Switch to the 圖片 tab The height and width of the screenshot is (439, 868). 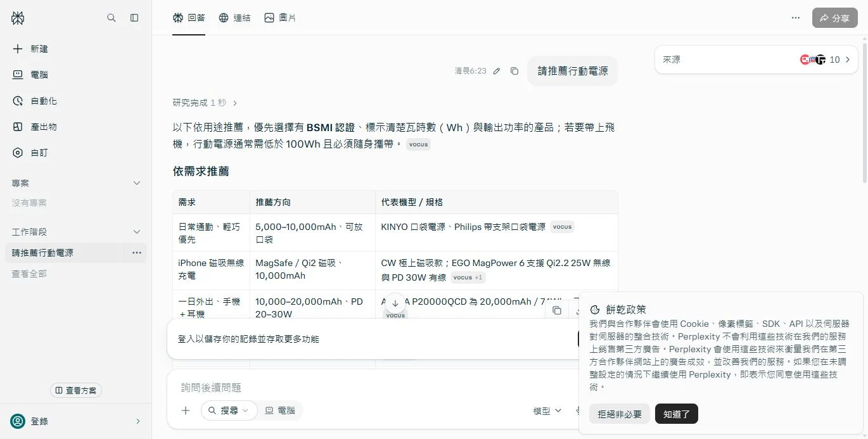coord(280,18)
